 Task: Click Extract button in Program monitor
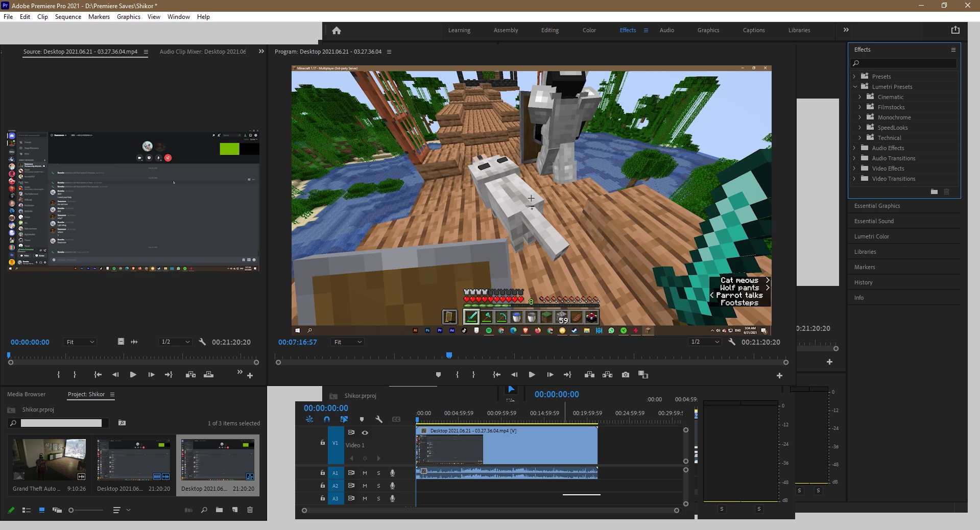pos(607,375)
